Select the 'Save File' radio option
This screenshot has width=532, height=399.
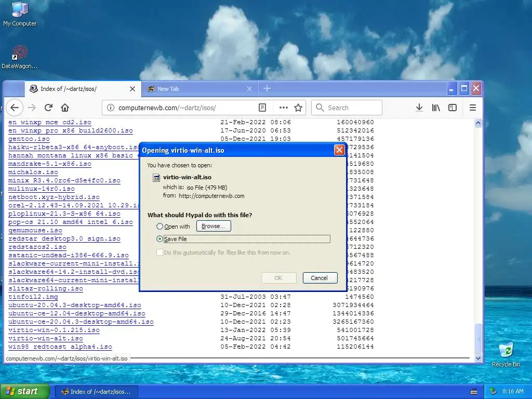click(159, 239)
